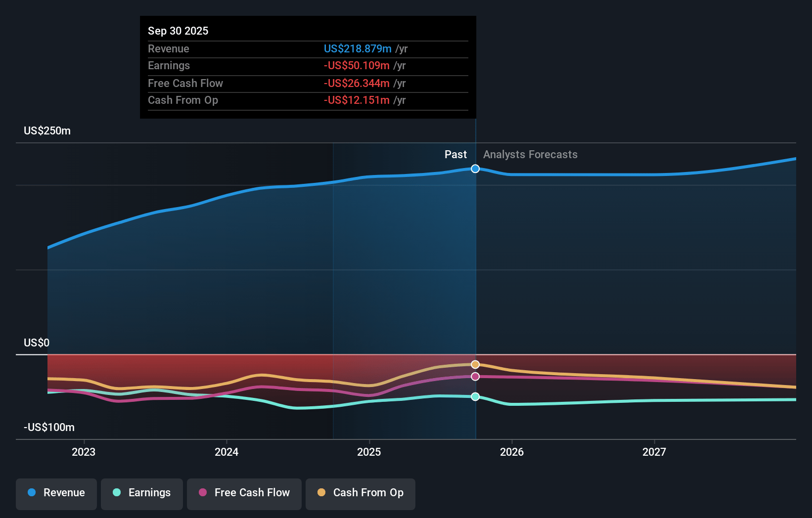Click the -US$50.109m earnings value in tooltip
Screen dimensions: 812x518
click(x=357, y=66)
